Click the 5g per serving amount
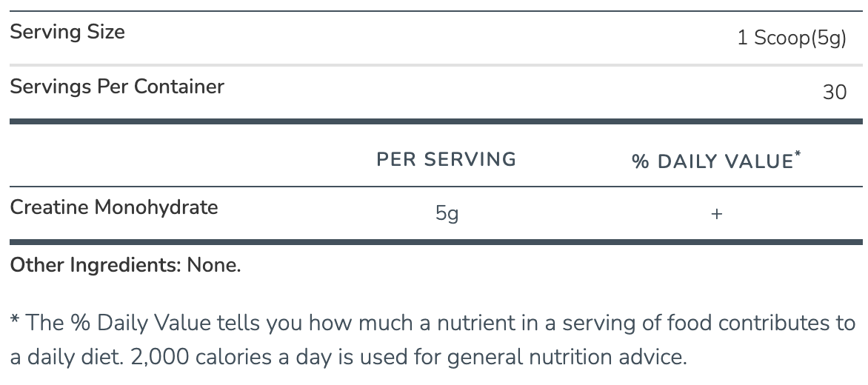This screenshot has width=868, height=385. (x=447, y=214)
